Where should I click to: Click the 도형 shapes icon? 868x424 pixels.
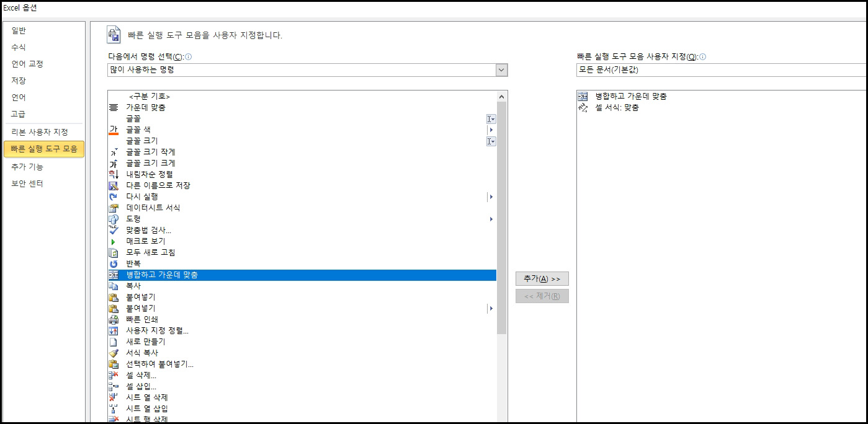click(x=114, y=219)
